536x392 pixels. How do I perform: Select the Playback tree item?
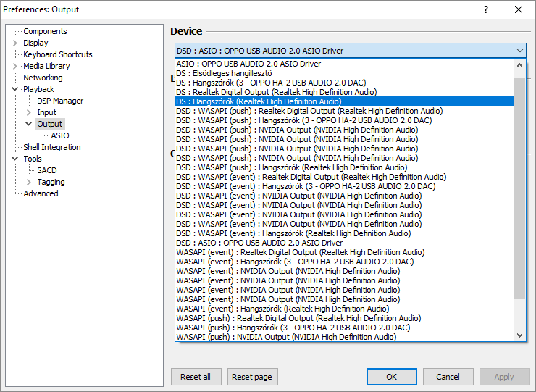38,89
